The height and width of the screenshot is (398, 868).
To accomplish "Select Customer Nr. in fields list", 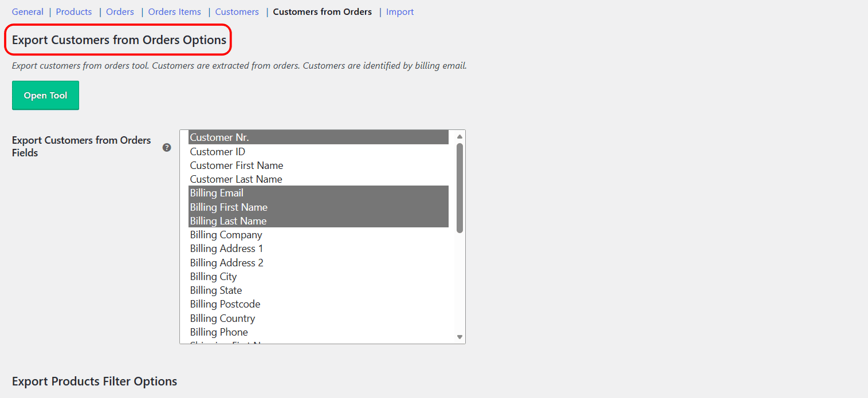I will 319,137.
